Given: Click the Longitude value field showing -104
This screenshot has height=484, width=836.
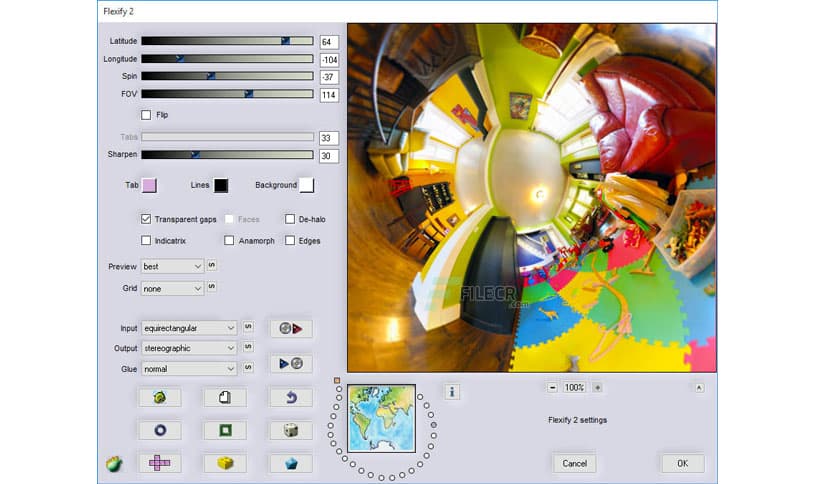Looking at the screenshot, I should [329, 60].
